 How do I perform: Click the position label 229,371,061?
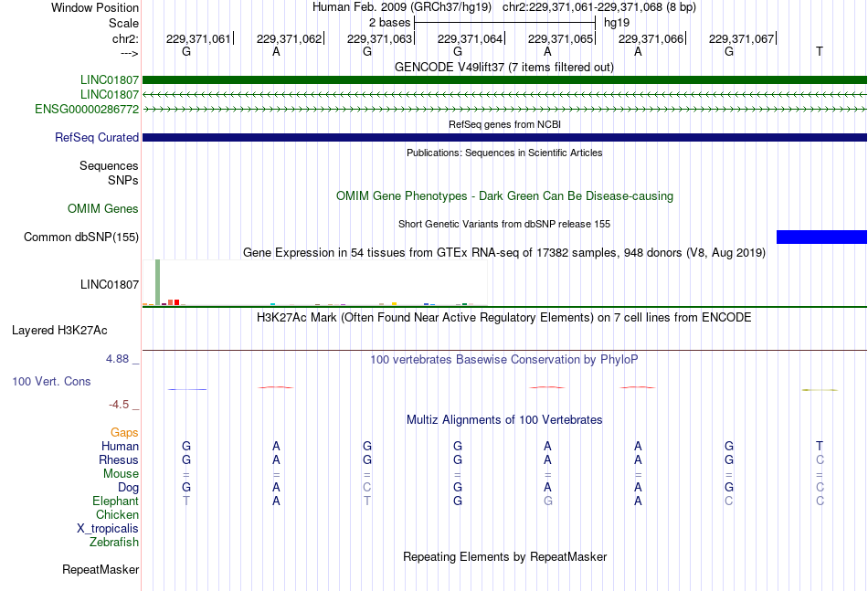coord(198,38)
